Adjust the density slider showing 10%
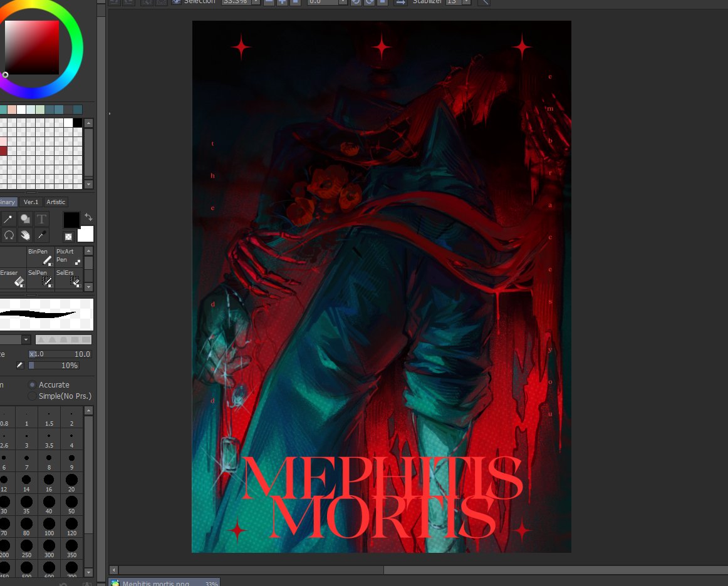The width and height of the screenshot is (728, 586). point(53,365)
